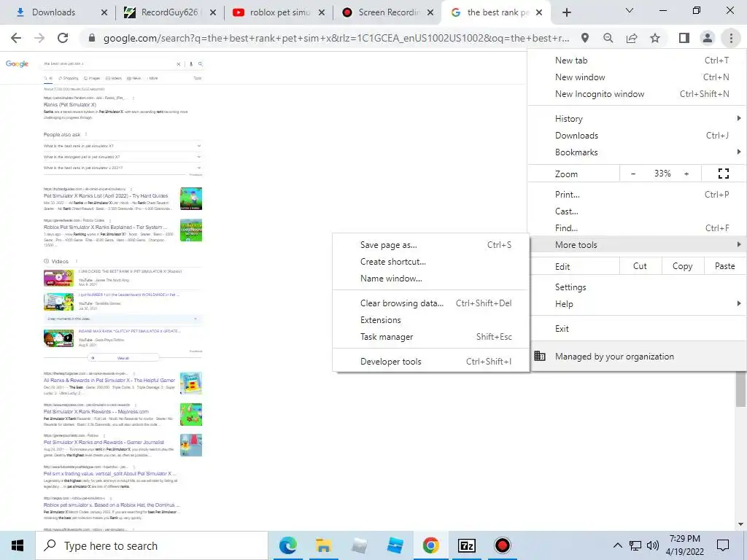The image size is (747, 560).
Task: Open the red screen recorder taskbar icon
Action: [x=502, y=545]
